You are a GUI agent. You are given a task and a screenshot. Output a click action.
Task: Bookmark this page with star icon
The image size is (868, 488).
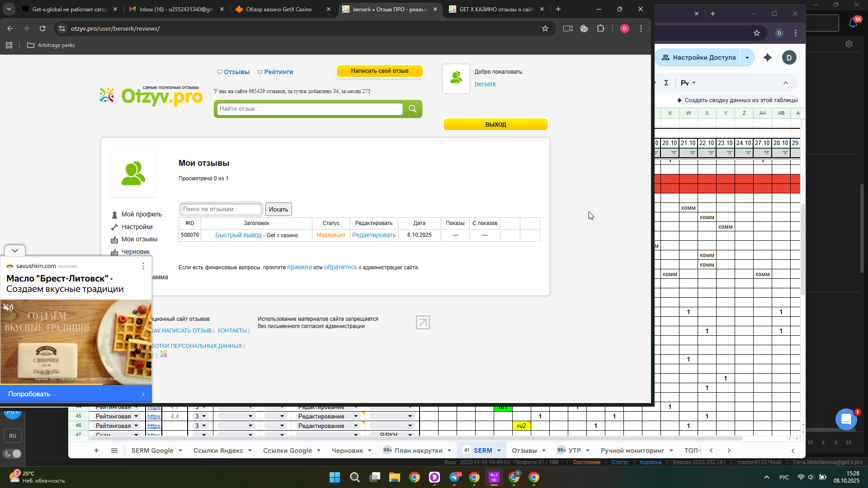[x=545, y=28]
